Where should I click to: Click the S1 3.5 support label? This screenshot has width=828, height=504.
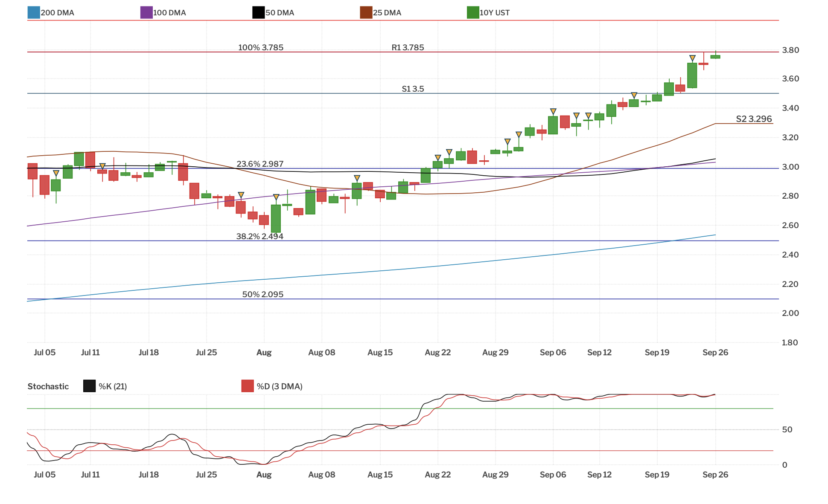(413, 89)
